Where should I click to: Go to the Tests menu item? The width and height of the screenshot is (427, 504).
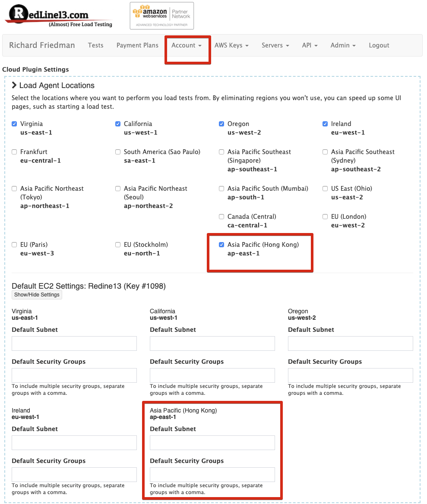[96, 45]
